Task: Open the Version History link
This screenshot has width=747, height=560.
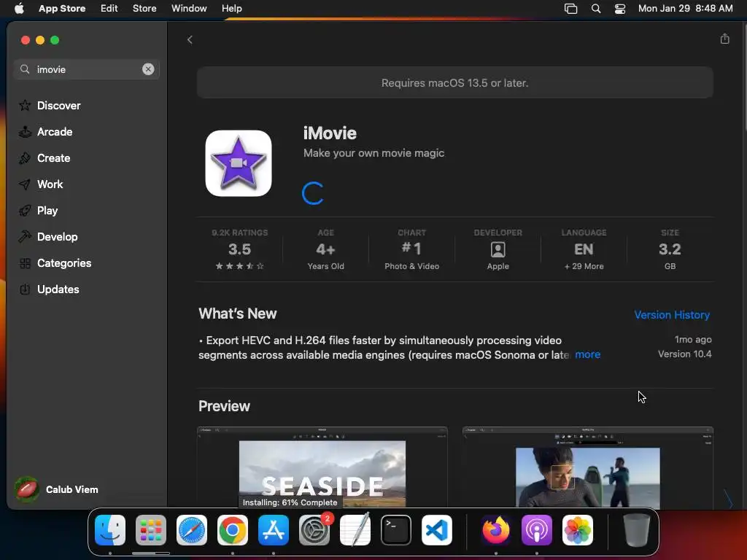Action: [672, 315]
